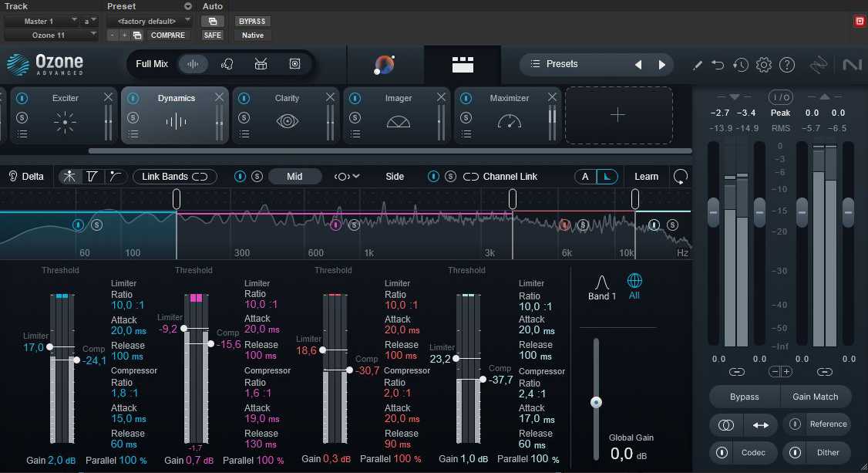868x473 pixels.
Task: Solo the Imager module
Action: [355, 117]
